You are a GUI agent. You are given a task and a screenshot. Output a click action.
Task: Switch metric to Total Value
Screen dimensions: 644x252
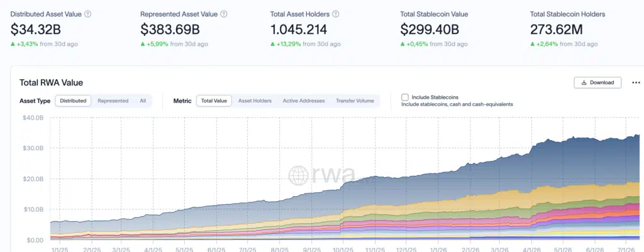point(214,101)
